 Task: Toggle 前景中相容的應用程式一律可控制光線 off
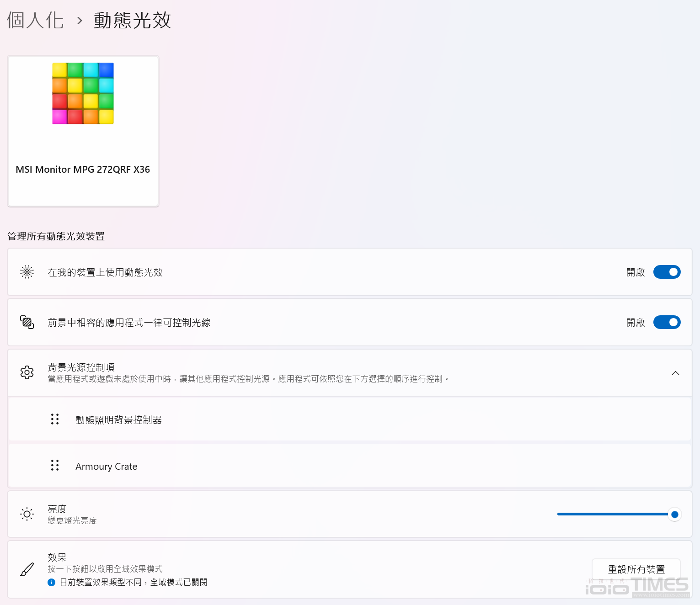[667, 322]
